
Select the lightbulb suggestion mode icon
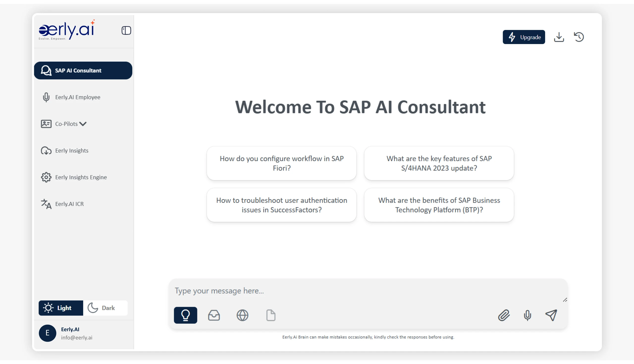click(x=185, y=315)
